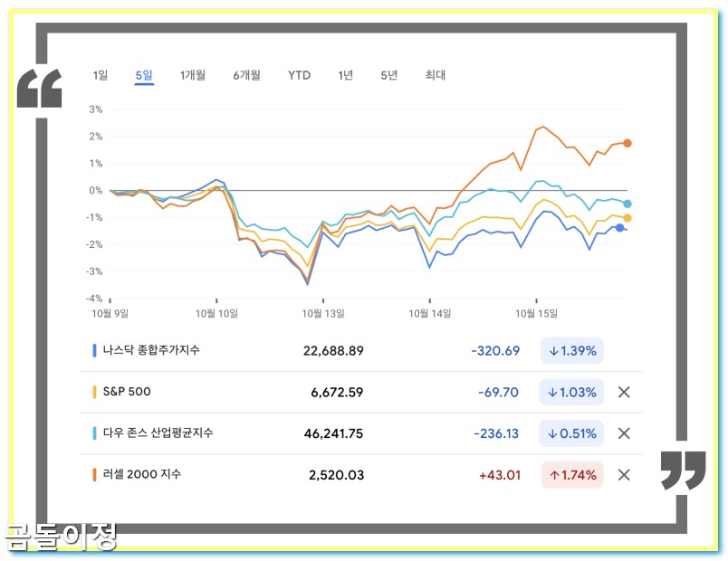Image resolution: width=728 pixels, height=561 pixels.
Task: Click the 10월 15일 axis date label
Action: (x=536, y=314)
